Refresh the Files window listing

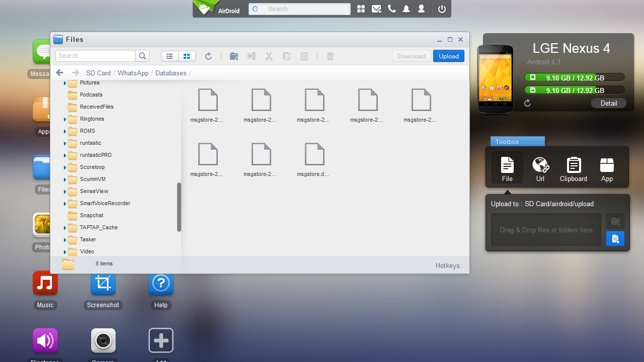tap(208, 56)
